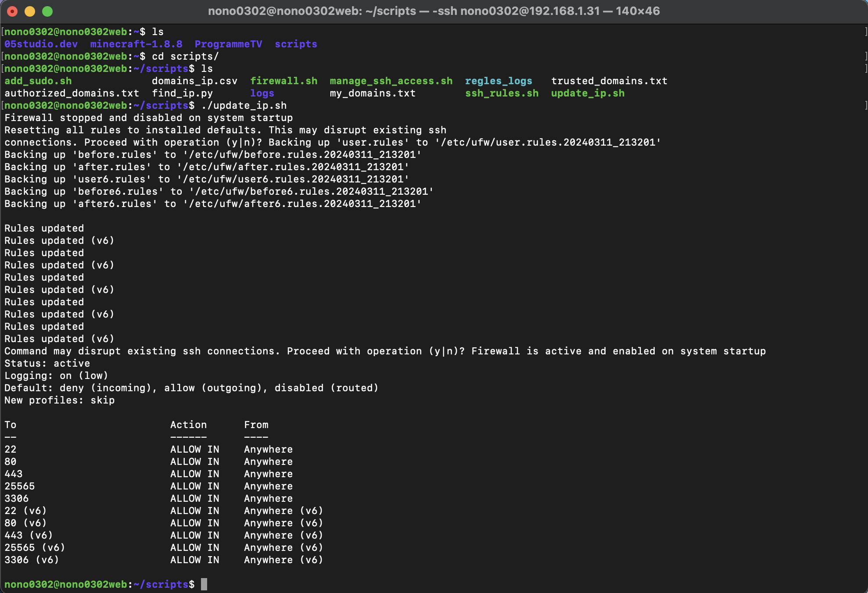The height and width of the screenshot is (593, 868).
Task: Click port '80' in the rules table
Action: (x=11, y=461)
